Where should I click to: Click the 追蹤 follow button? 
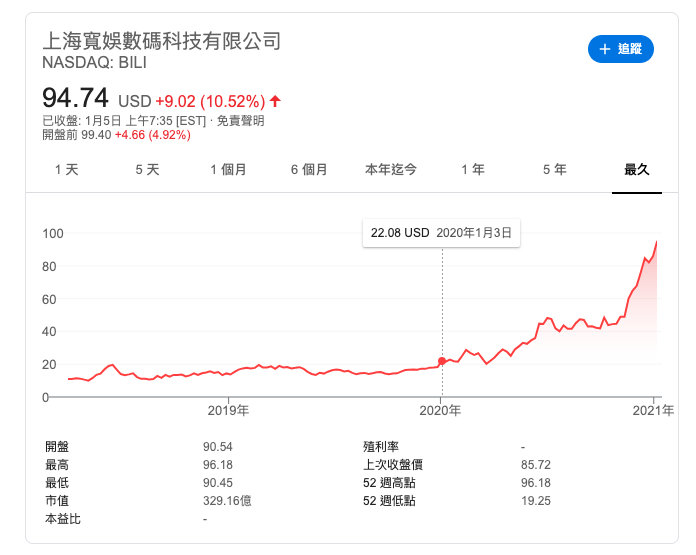click(621, 49)
